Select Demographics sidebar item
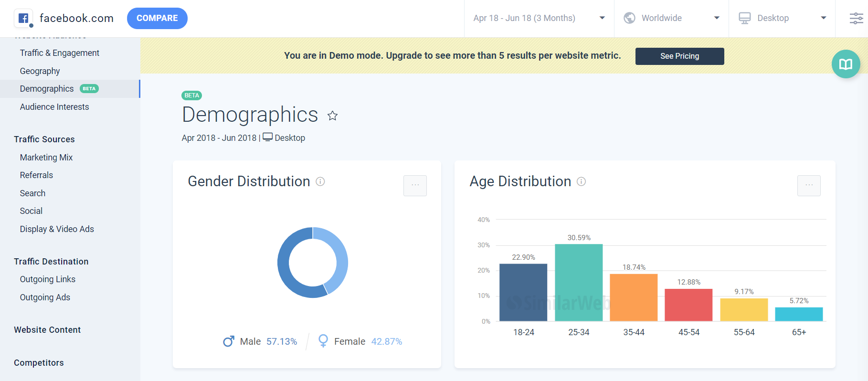868x381 pixels. [x=70, y=89]
